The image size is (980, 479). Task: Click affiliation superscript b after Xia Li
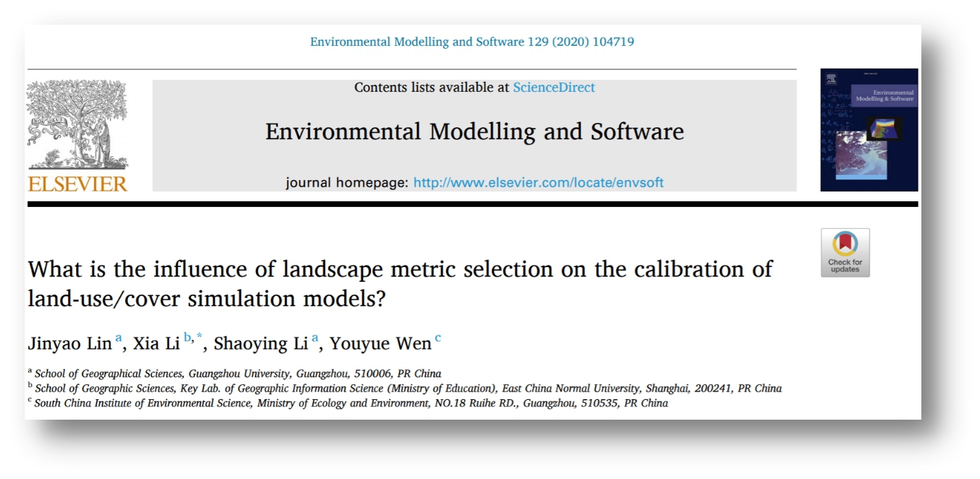pyautogui.click(x=188, y=338)
